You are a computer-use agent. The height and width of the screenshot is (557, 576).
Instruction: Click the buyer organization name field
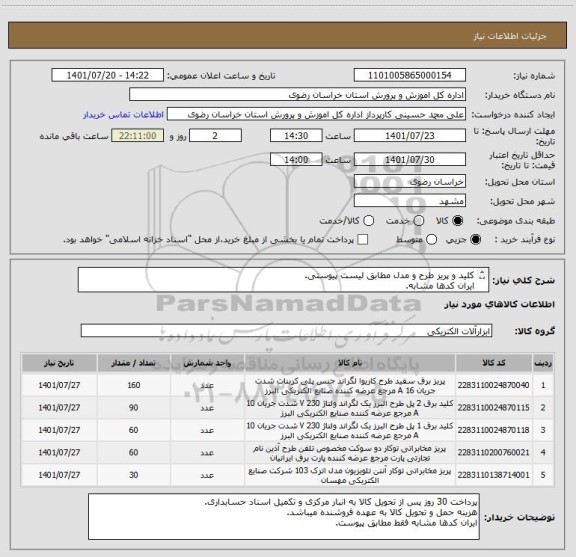coord(297,95)
